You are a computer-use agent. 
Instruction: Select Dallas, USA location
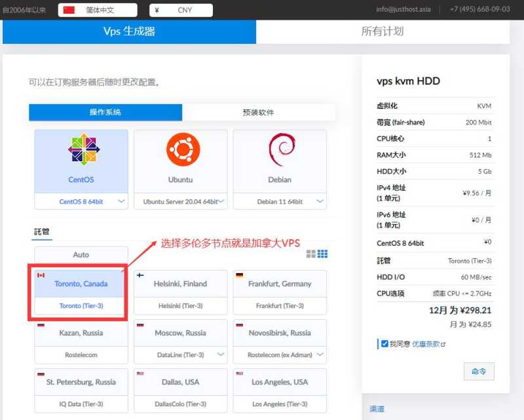tap(181, 382)
